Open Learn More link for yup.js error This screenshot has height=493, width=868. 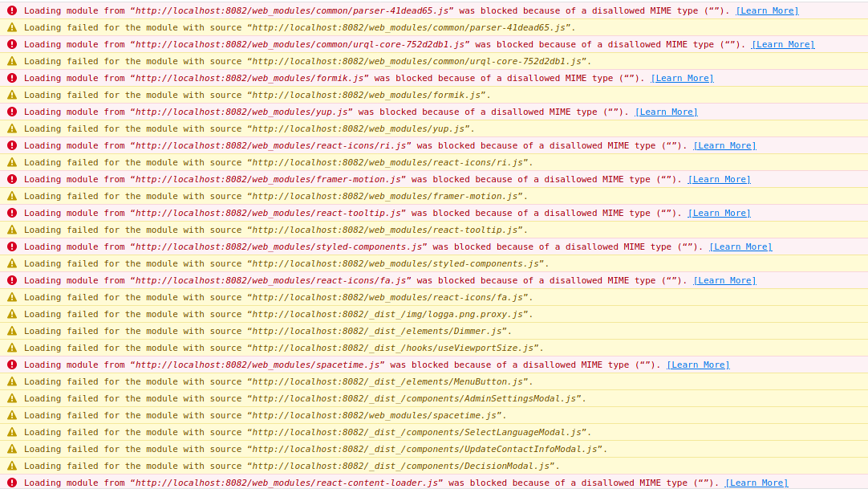(666, 112)
